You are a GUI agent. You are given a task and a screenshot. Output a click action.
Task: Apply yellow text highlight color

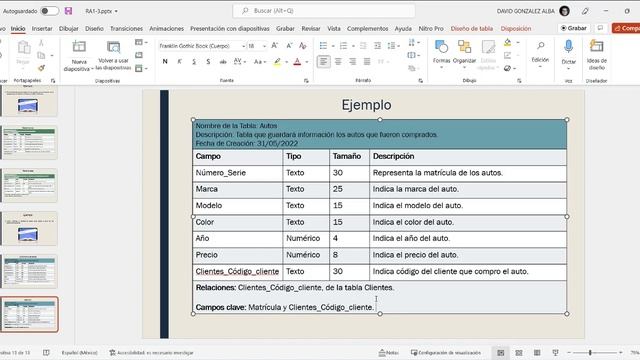point(277,62)
